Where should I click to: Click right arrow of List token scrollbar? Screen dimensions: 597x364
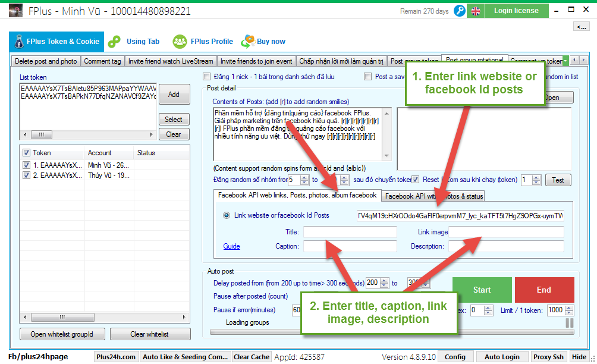(x=152, y=135)
